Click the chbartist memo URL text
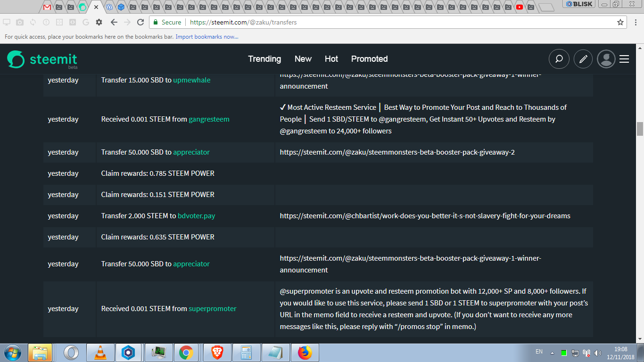644x362 pixels. click(x=425, y=216)
